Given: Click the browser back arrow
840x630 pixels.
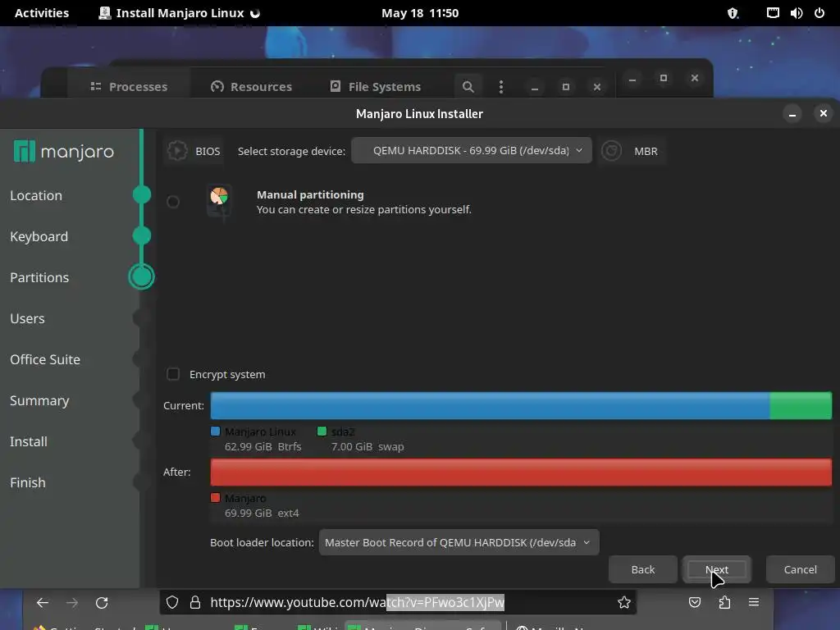Looking at the screenshot, I should pos(43,603).
